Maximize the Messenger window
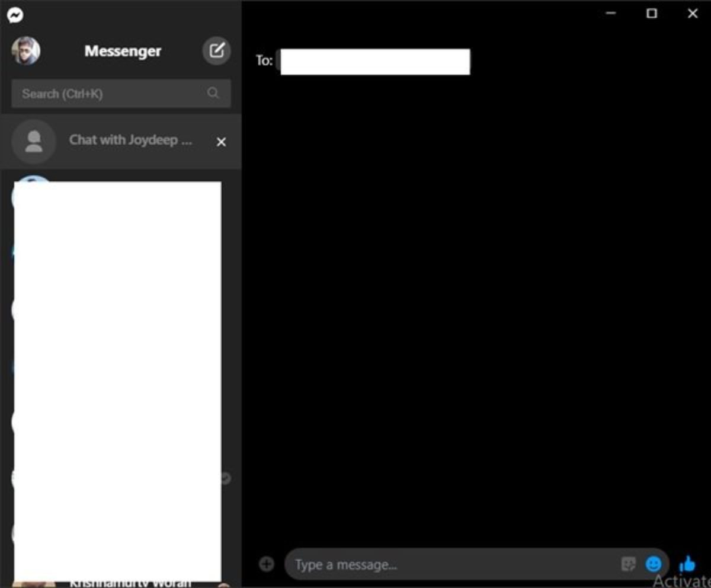711x588 pixels. [652, 14]
